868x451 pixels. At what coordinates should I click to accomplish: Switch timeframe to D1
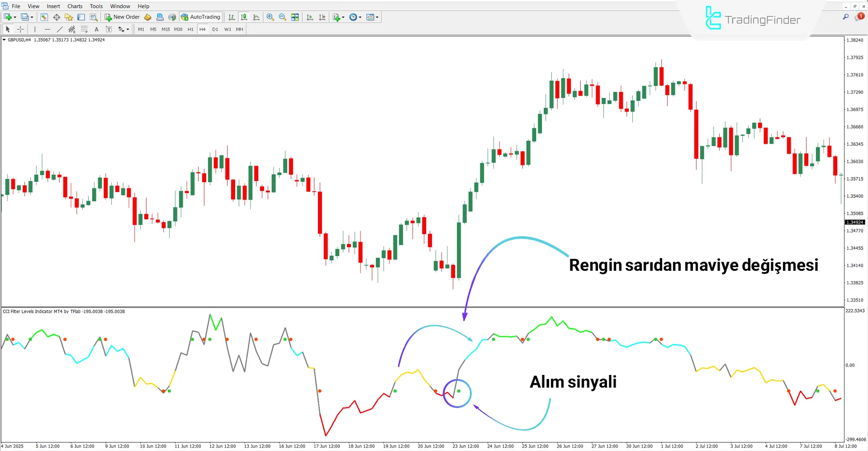click(215, 29)
